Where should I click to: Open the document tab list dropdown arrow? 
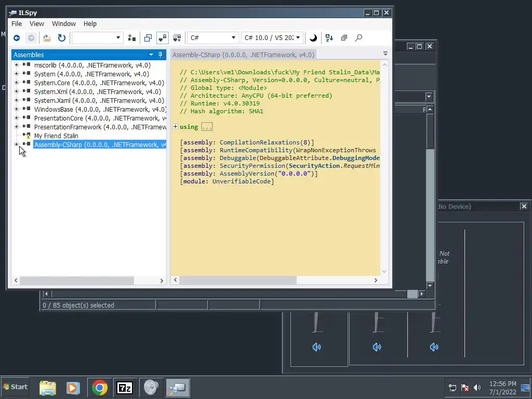(x=385, y=54)
